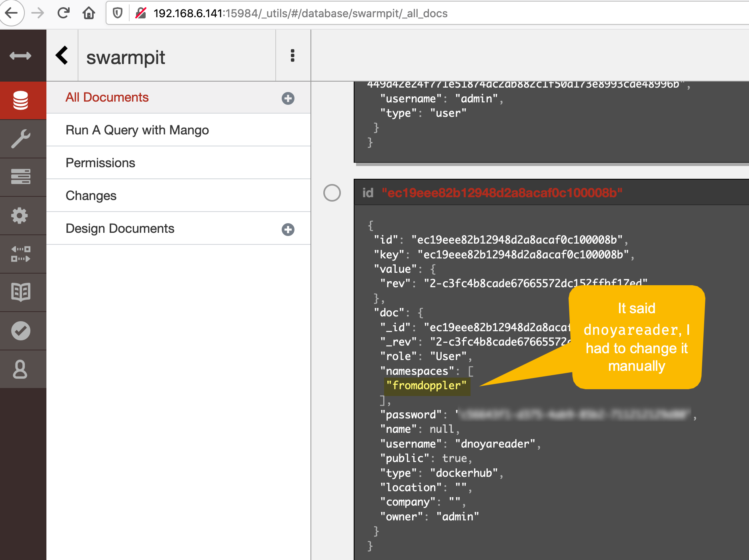749x560 pixels.
Task: Open the Changes feed
Action: pyautogui.click(x=91, y=196)
